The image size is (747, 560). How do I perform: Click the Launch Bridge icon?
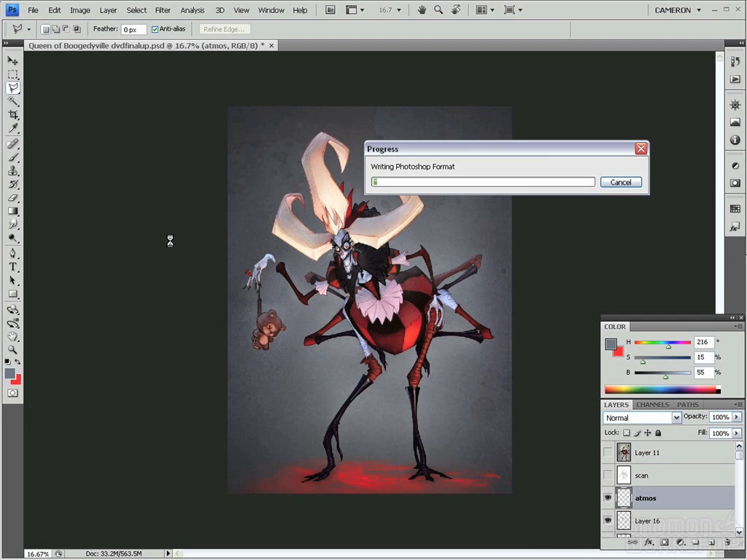pos(329,10)
